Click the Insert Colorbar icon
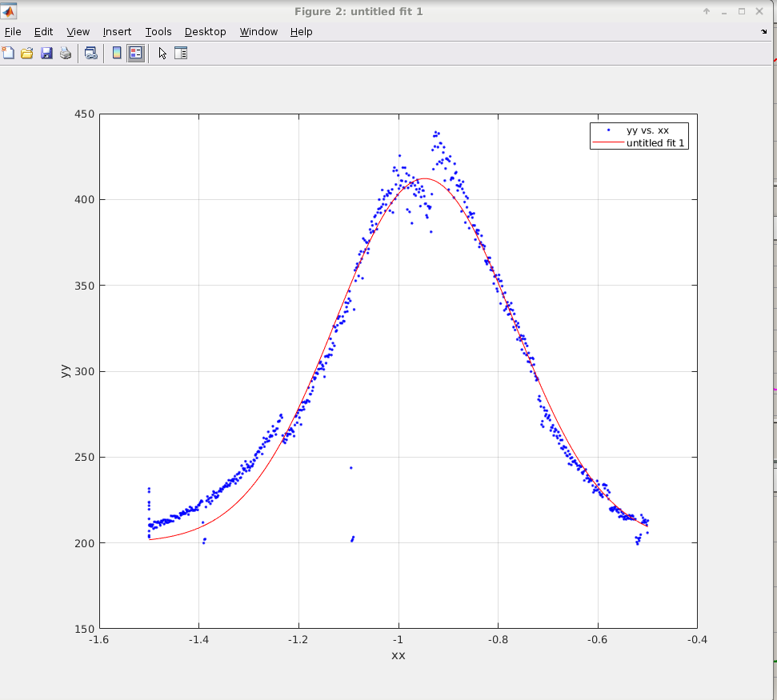The height and width of the screenshot is (700, 777). tap(117, 54)
